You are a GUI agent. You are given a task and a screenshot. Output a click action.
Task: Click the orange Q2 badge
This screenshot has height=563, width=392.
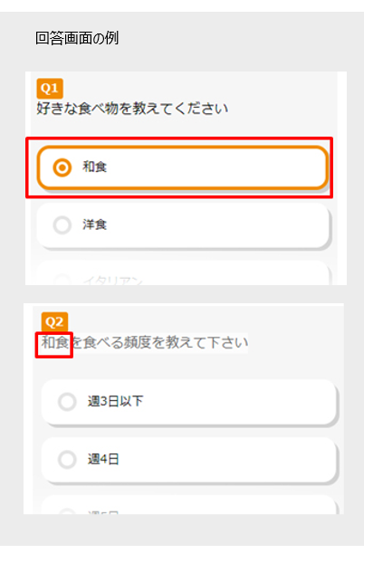(54, 322)
